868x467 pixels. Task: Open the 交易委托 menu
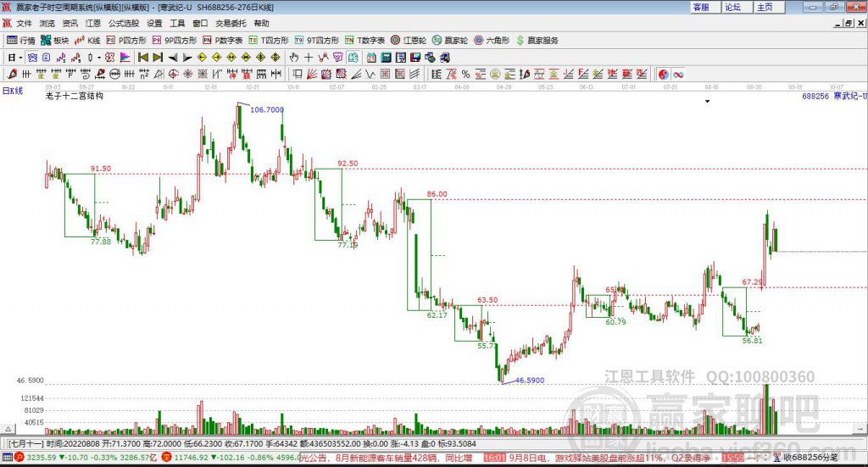(231, 23)
